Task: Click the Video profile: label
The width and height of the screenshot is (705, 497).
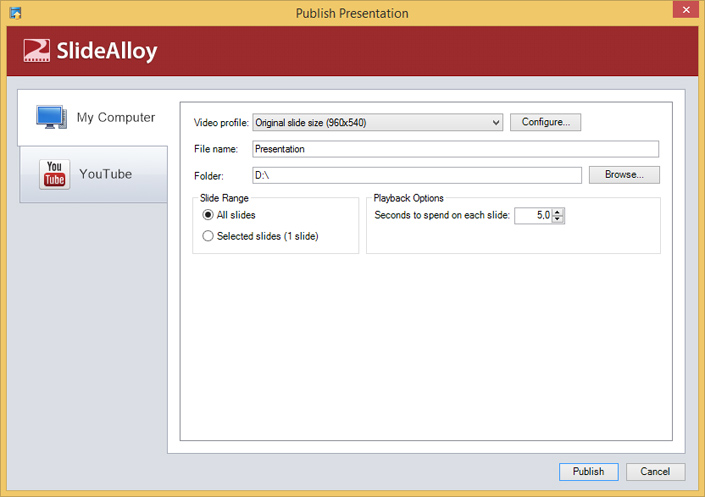Action: [221, 123]
